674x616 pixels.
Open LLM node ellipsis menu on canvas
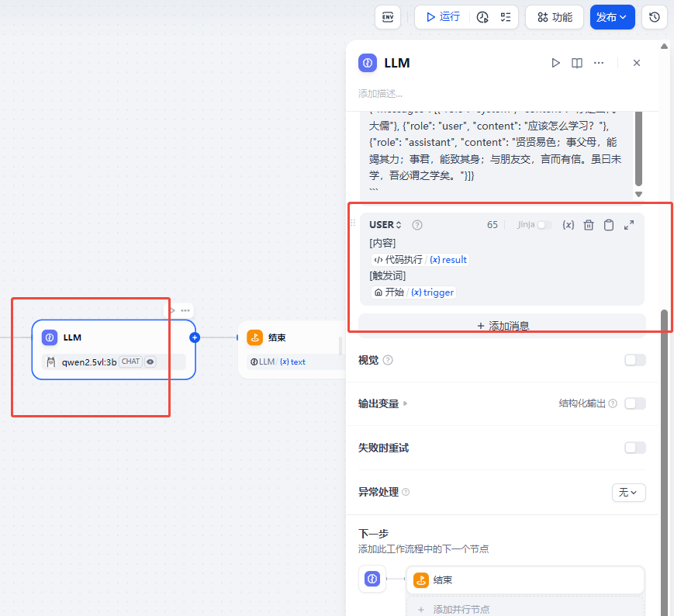[x=185, y=310]
